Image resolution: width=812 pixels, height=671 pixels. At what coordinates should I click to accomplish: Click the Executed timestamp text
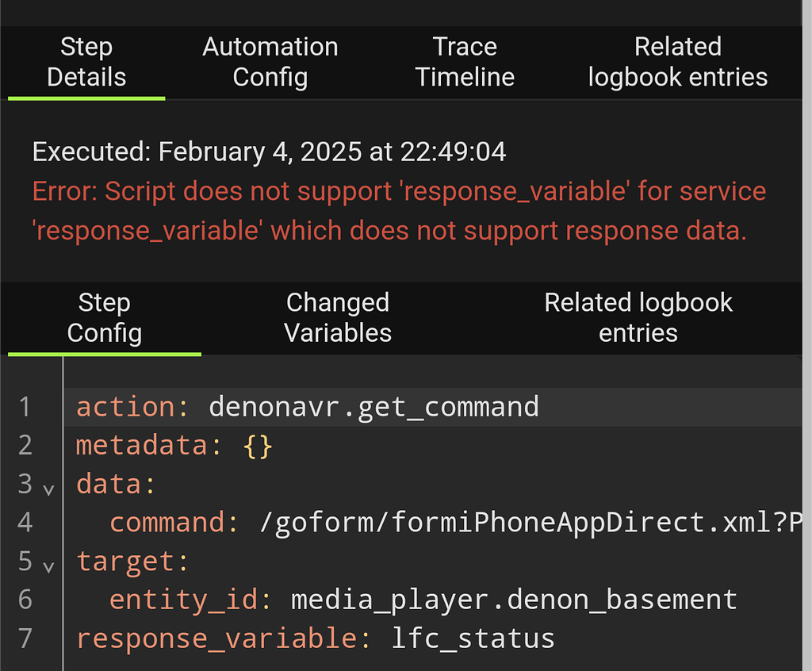269,151
